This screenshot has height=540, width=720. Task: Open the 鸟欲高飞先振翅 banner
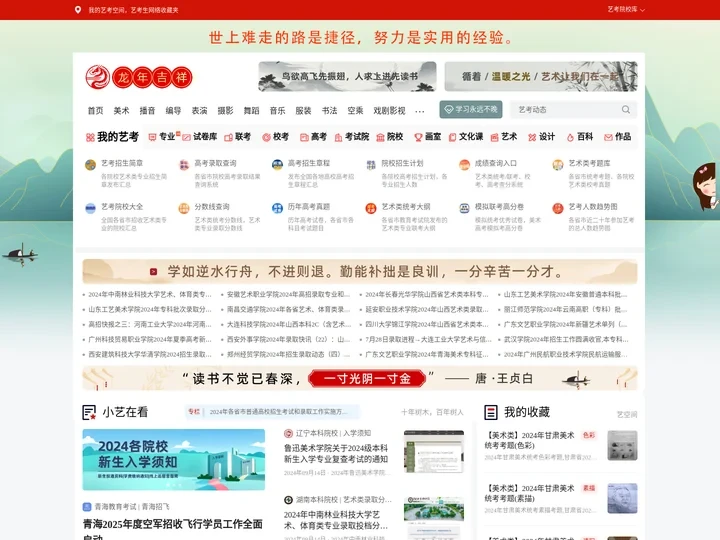(x=347, y=76)
